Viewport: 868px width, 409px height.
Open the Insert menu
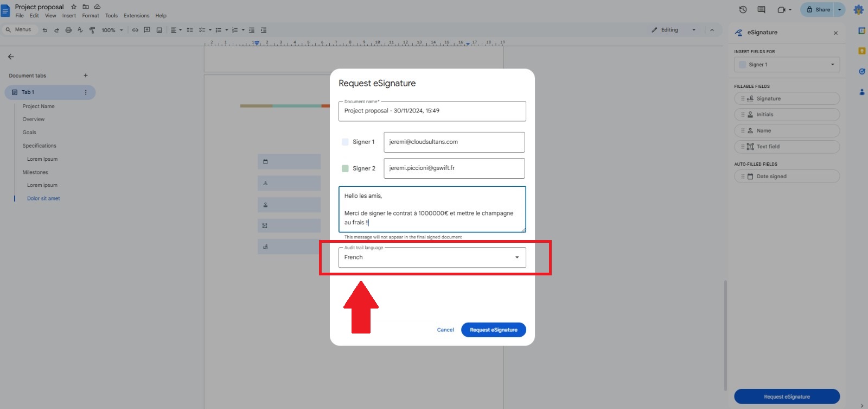point(69,16)
